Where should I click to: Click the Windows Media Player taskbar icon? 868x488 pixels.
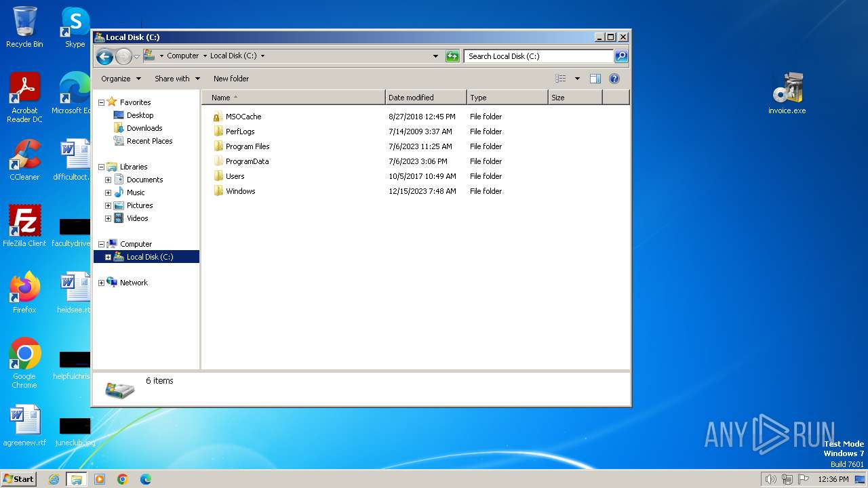point(100,479)
